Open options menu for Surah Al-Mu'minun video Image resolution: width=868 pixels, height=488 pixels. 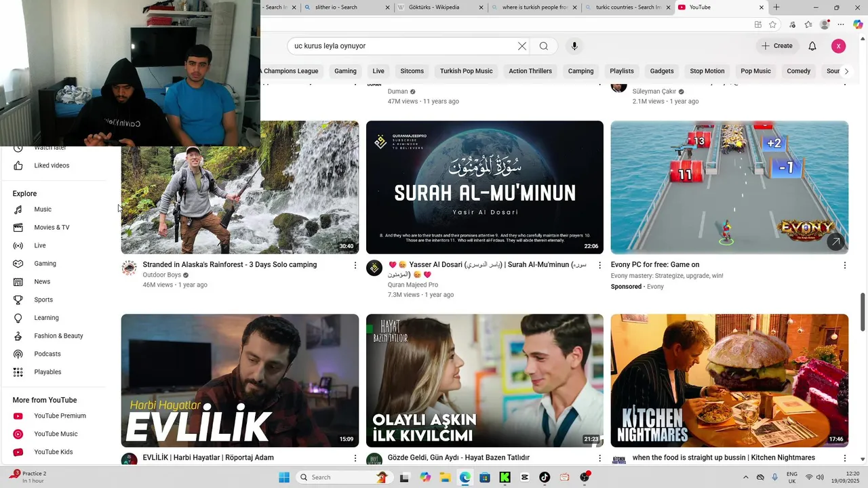599,266
